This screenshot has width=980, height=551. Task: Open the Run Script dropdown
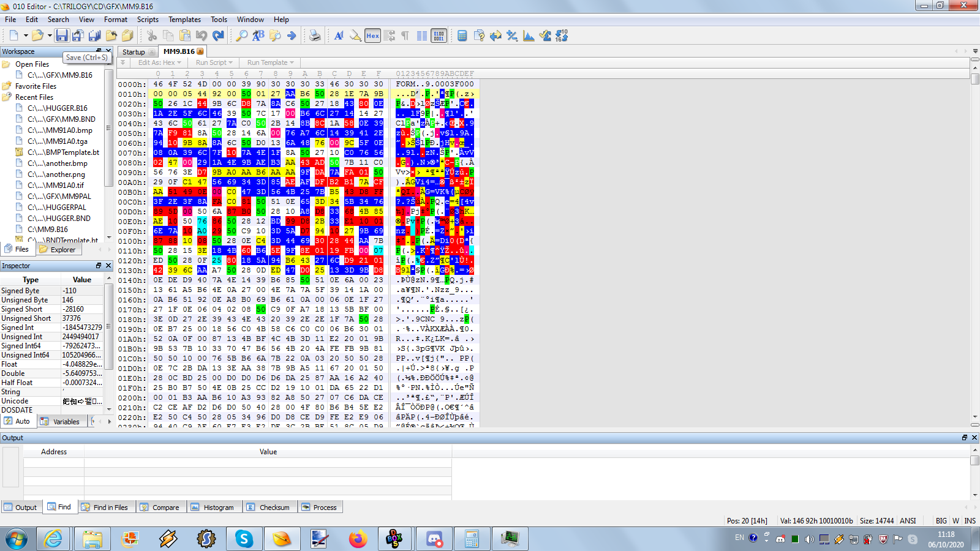point(214,62)
